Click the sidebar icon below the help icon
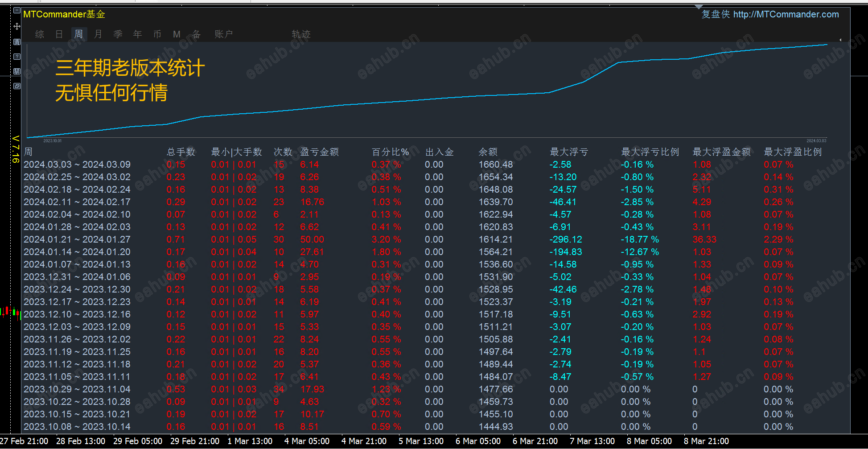 click(x=17, y=71)
